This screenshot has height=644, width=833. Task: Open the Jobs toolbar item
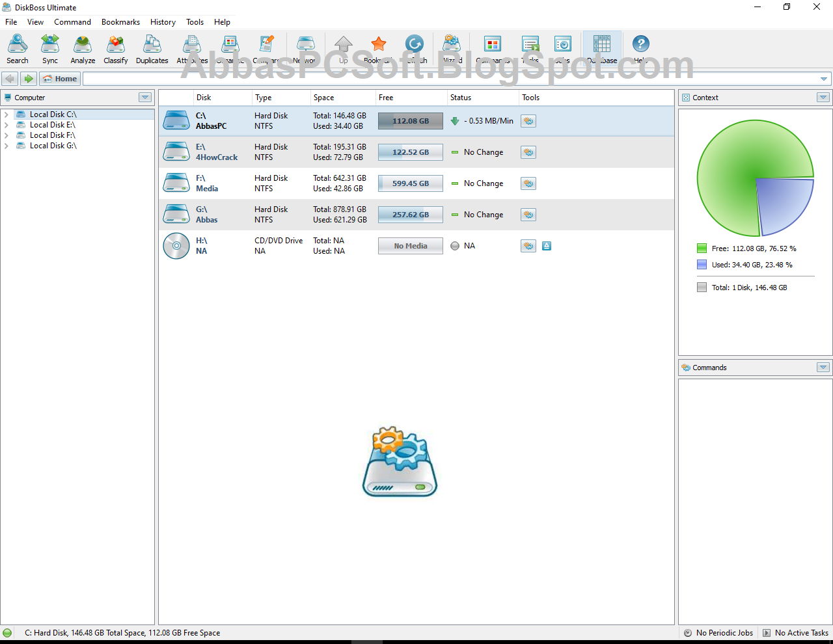[x=563, y=49]
